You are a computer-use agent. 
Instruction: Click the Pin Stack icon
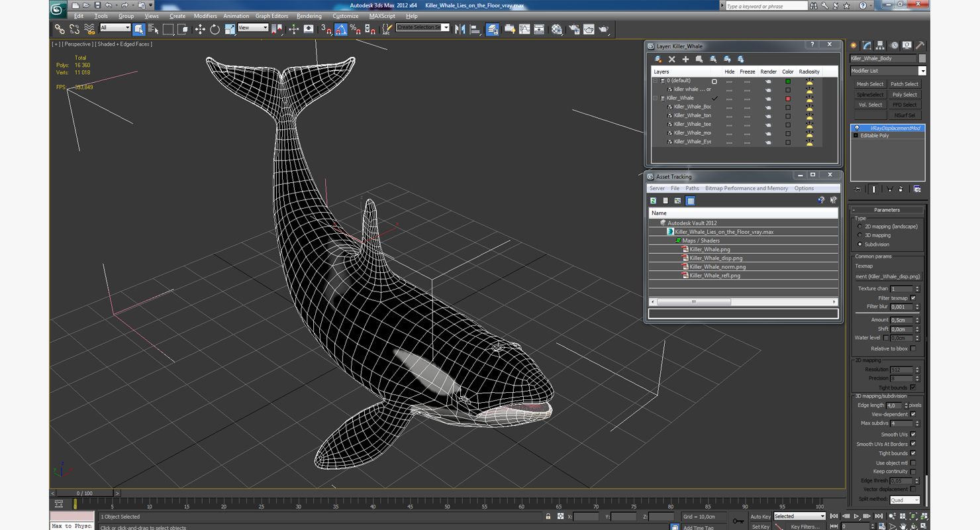[x=857, y=189]
